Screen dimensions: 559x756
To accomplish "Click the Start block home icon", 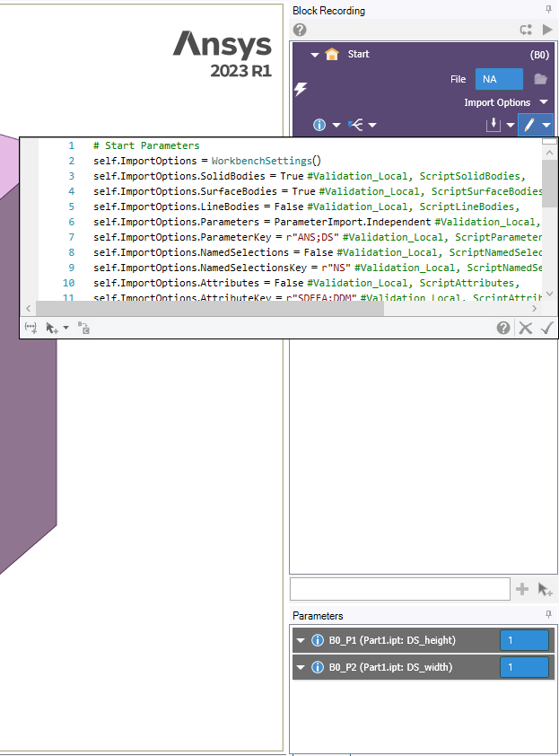I will pos(332,54).
